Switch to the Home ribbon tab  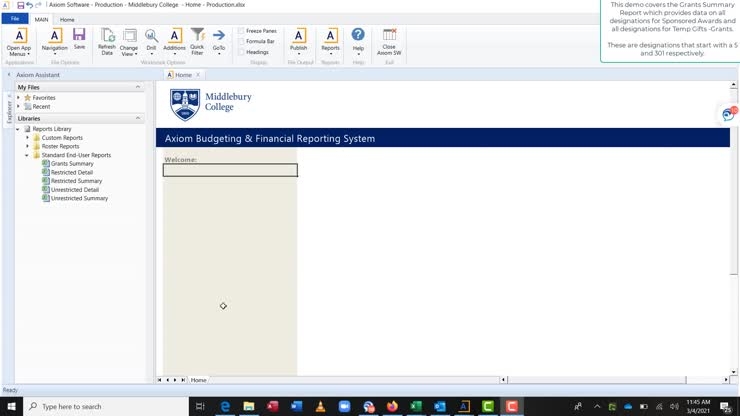pos(67,19)
